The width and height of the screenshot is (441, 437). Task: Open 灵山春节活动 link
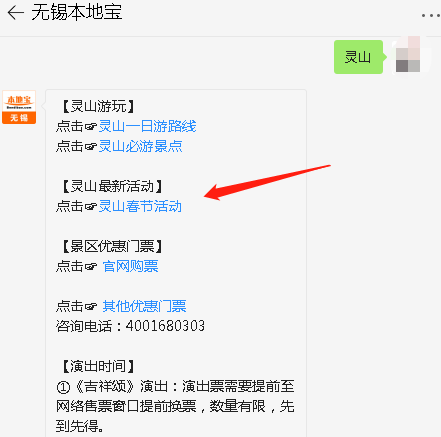point(140,206)
